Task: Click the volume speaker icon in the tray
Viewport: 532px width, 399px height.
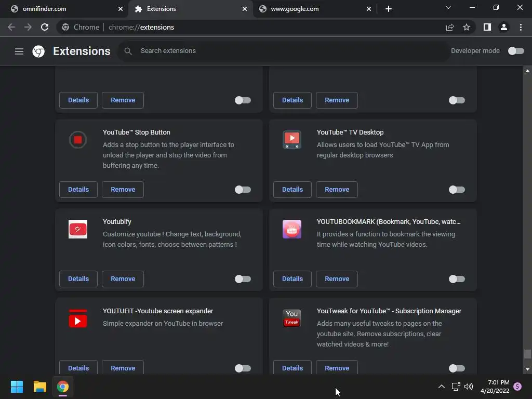Action: click(469, 387)
